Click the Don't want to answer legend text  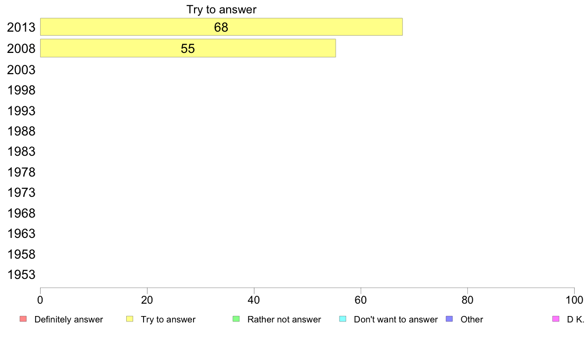pyautogui.click(x=395, y=319)
